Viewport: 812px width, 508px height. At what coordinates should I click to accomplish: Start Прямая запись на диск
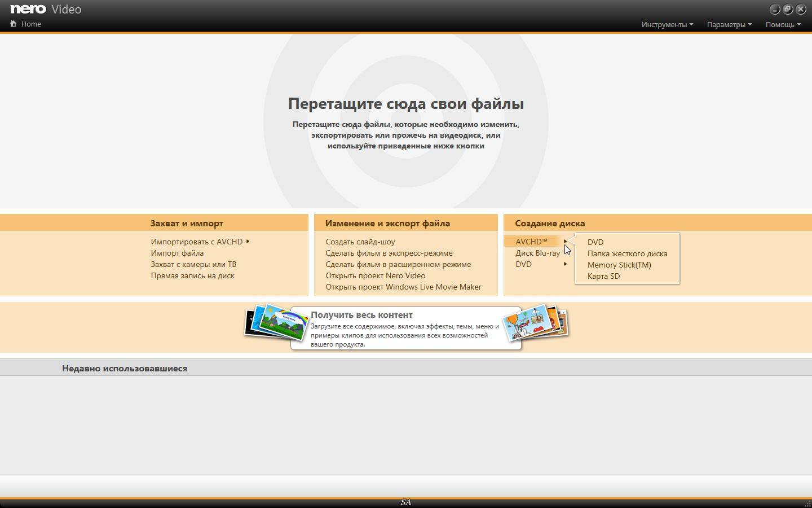point(192,275)
